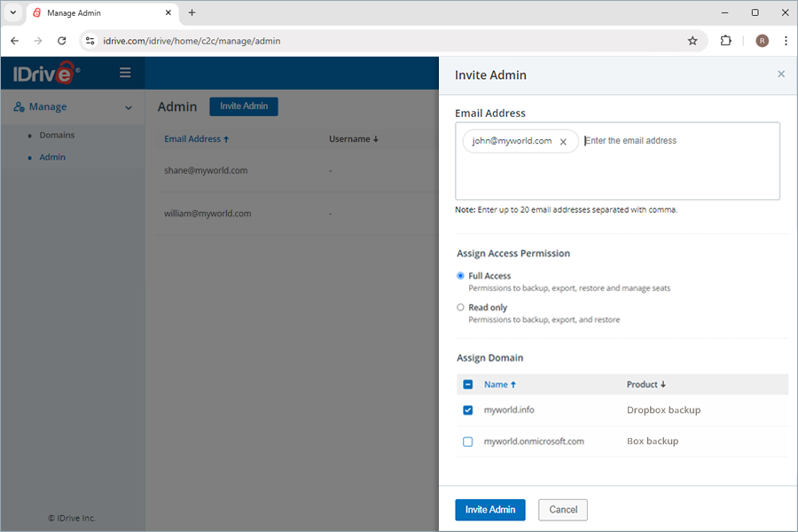Click Dropbox backup product text
The height and width of the screenshot is (532, 798).
click(663, 410)
